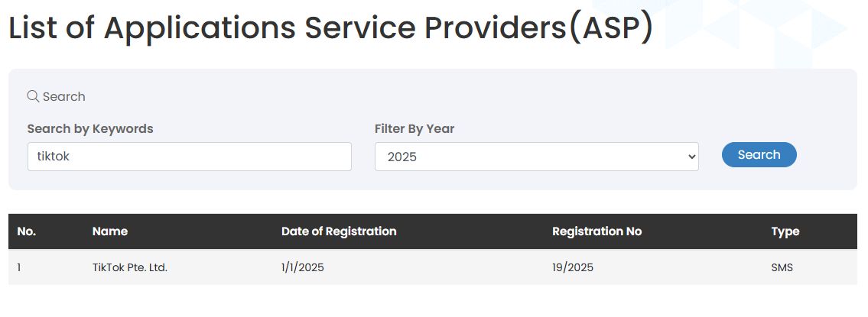Click the No. column header
Image resolution: width=868 pixels, height=317 pixels.
coord(27,231)
